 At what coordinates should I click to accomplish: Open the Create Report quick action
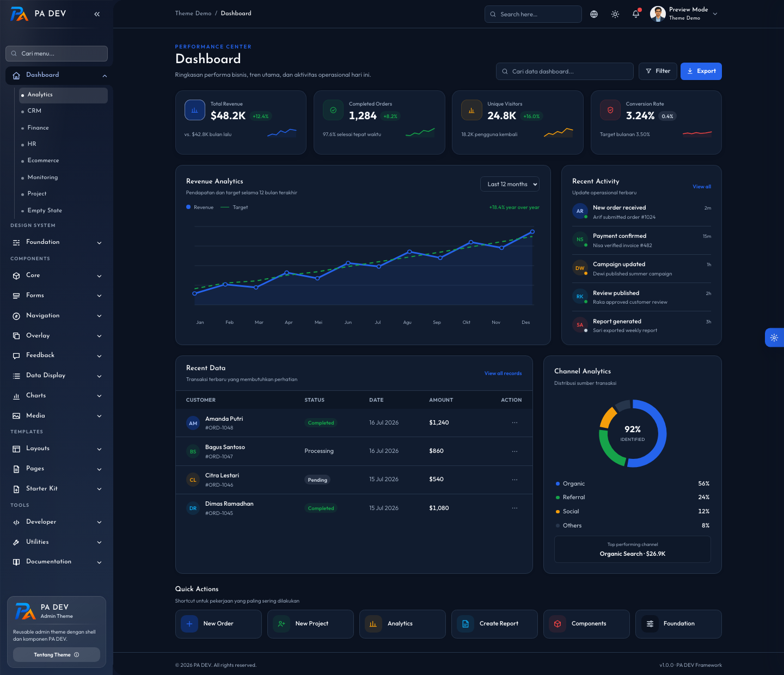[x=494, y=624]
